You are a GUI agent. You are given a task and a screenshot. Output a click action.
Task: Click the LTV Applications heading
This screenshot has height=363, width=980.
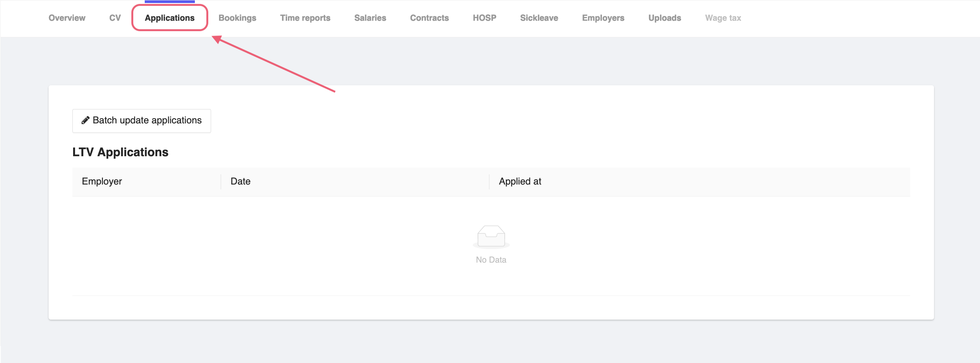coord(121,152)
